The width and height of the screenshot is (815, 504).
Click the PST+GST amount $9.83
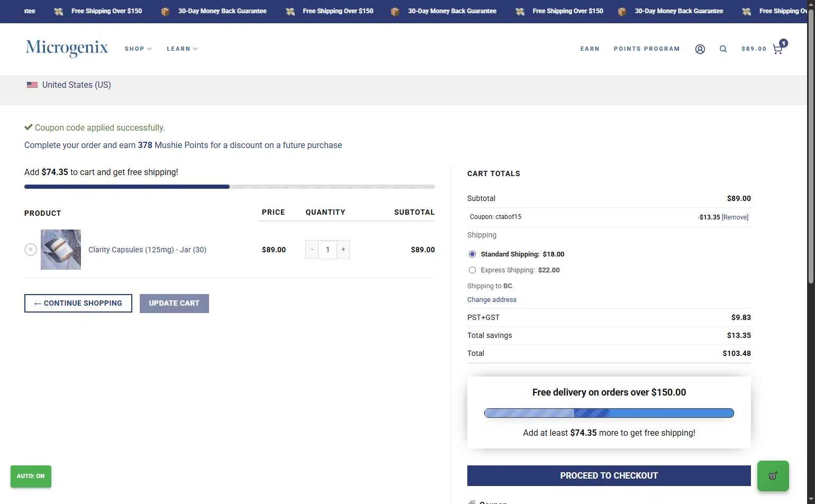(741, 317)
